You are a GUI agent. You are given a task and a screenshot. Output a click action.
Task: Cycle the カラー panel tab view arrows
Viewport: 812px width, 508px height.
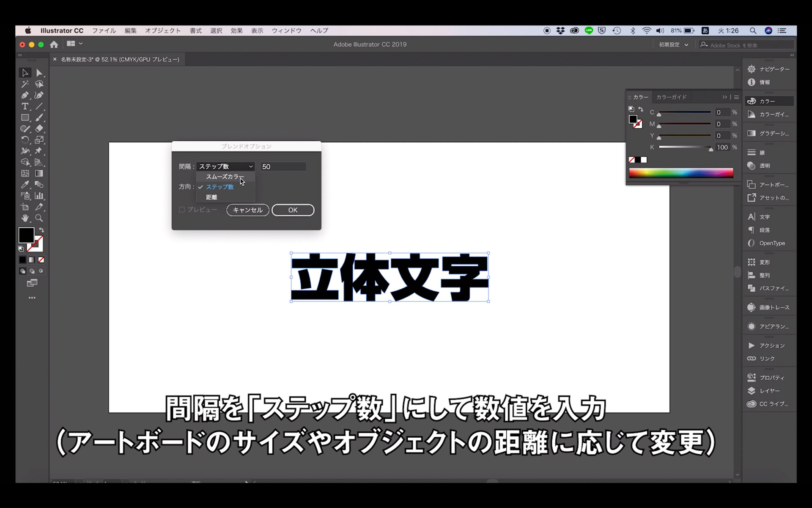pos(630,97)
